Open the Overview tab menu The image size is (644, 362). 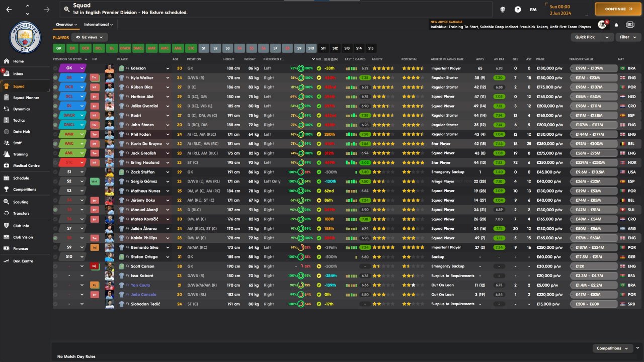click(x=66, y=25)
